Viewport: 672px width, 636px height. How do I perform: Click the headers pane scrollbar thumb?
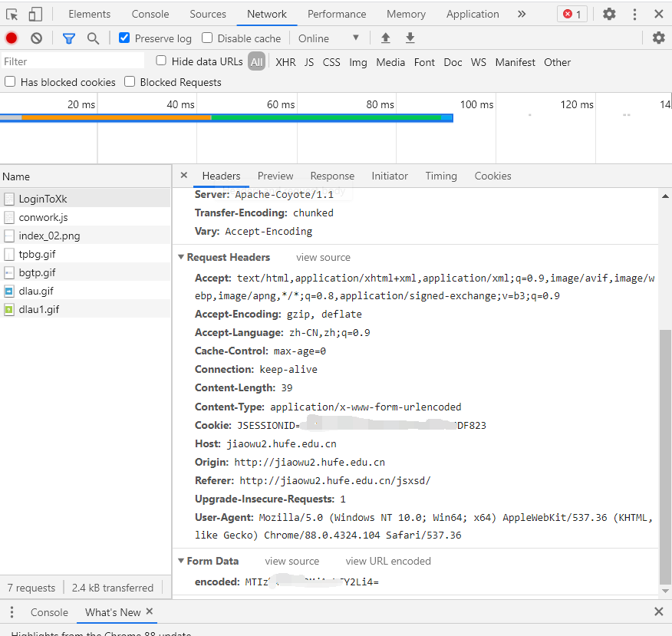665,456
